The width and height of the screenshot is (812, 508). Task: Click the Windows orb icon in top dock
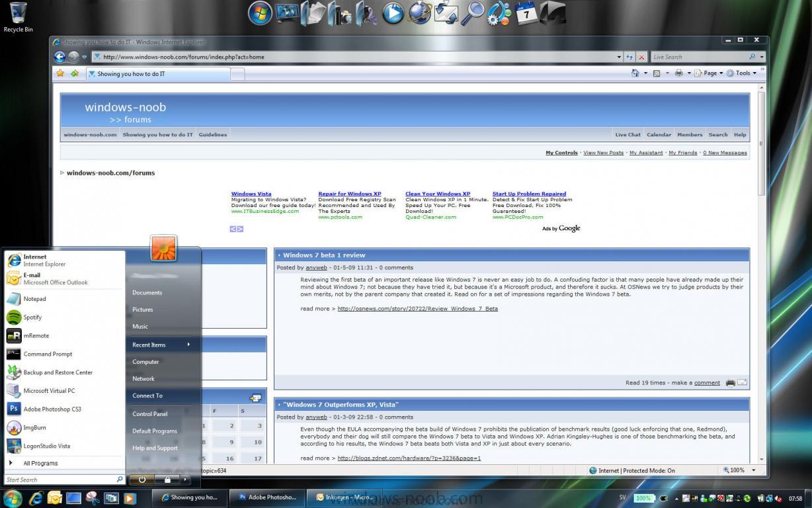(x=260, y=13)
